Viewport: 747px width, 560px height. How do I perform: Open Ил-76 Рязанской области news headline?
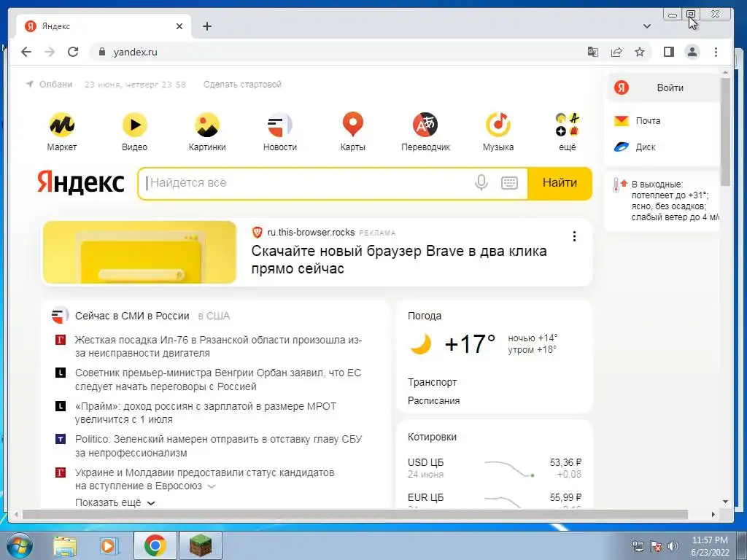coord(218,346)
